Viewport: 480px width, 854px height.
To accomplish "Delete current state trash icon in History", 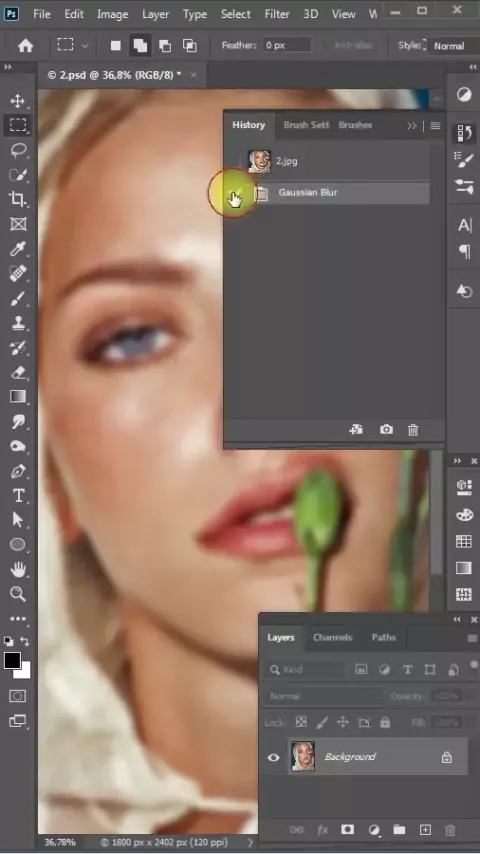I will [x=413, y=430].
